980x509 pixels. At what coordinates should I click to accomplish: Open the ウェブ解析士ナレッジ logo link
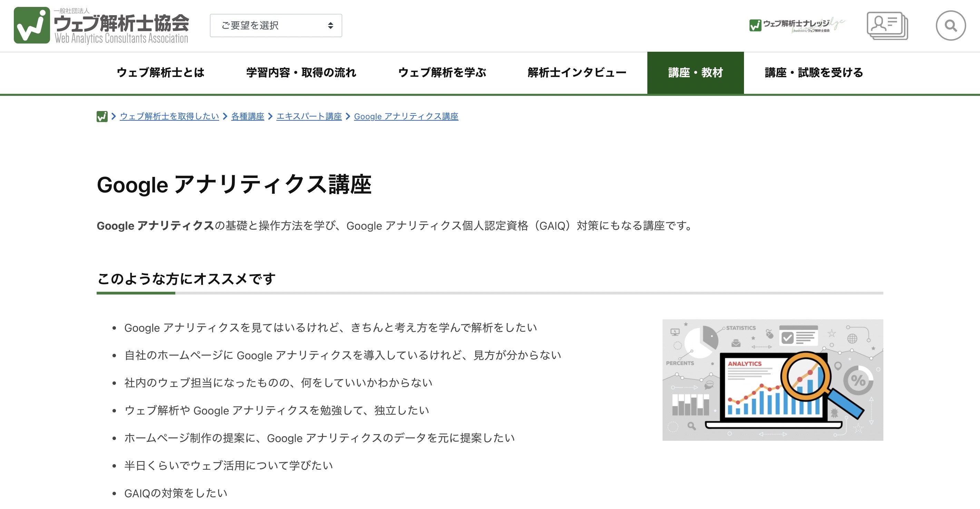point(797,26)
